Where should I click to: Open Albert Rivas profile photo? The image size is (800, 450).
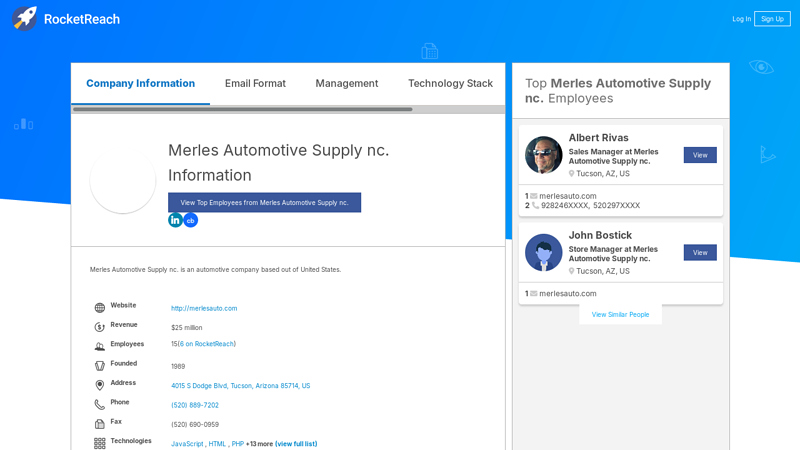click(543, 155)
